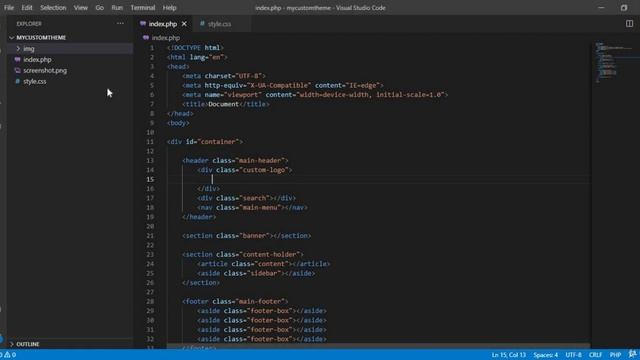This screenshot has width=640, height=360.
Task: Change language mode PHP
Action: pos(615,355)
